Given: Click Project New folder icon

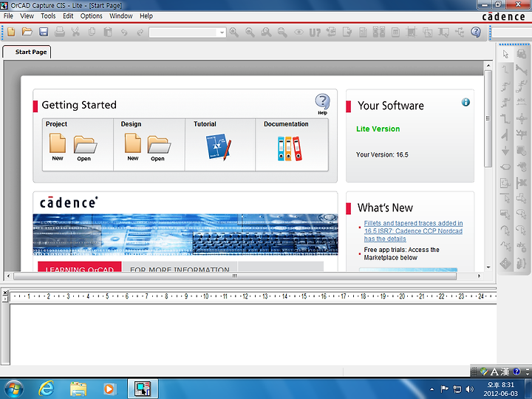Looking at the screenshot, I should click(x=58, y=147).
